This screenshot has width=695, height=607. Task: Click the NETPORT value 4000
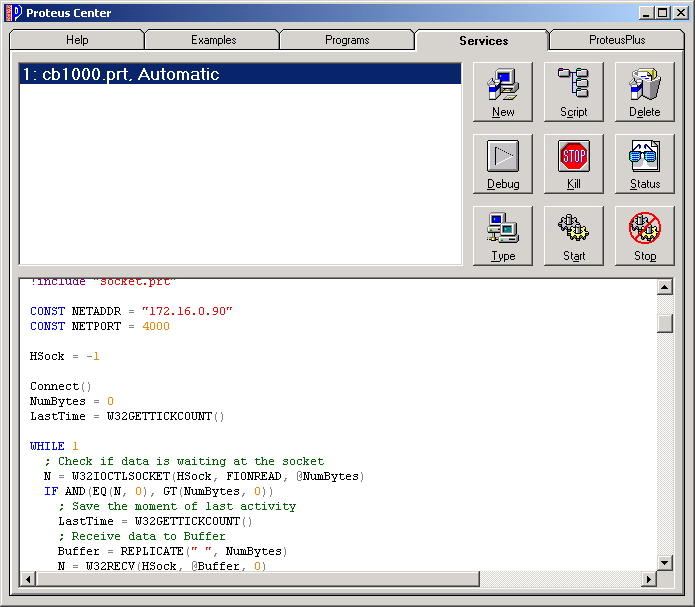coord(156,326)
